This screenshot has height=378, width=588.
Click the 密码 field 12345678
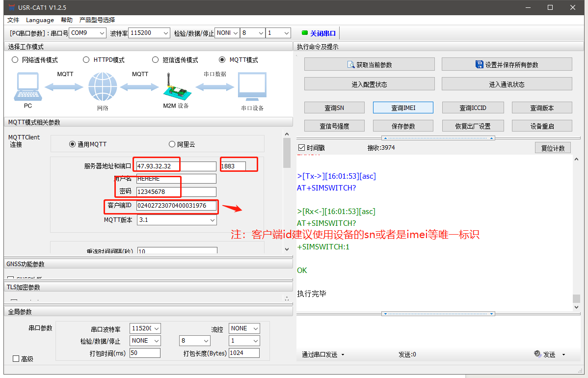[x=176, y=191]
